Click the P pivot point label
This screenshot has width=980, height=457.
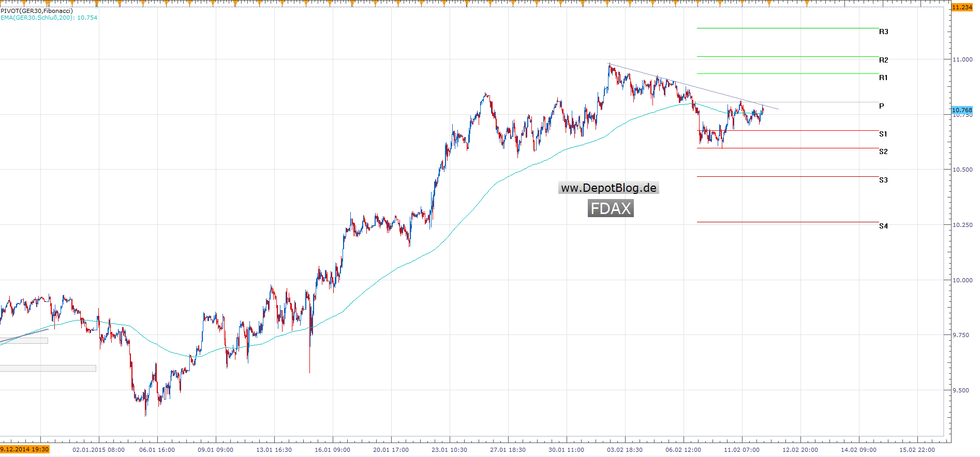click(882, 106)
